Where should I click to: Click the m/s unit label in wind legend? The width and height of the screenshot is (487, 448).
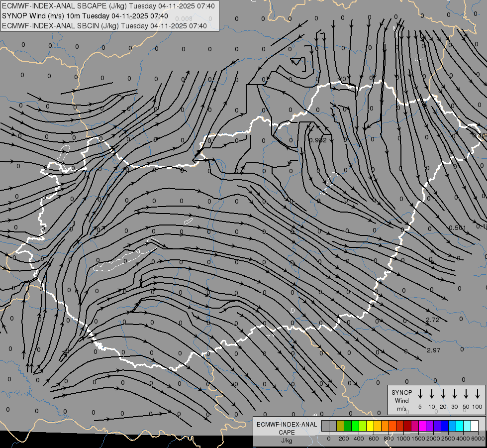401,409
